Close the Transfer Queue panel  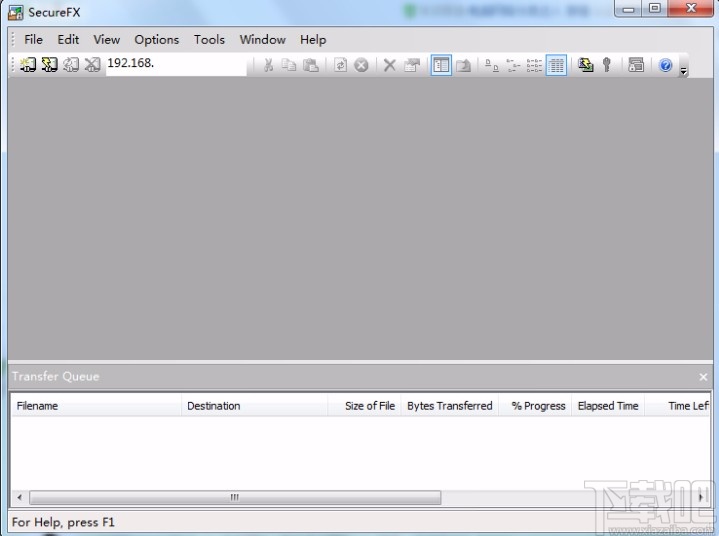[703, 377]
